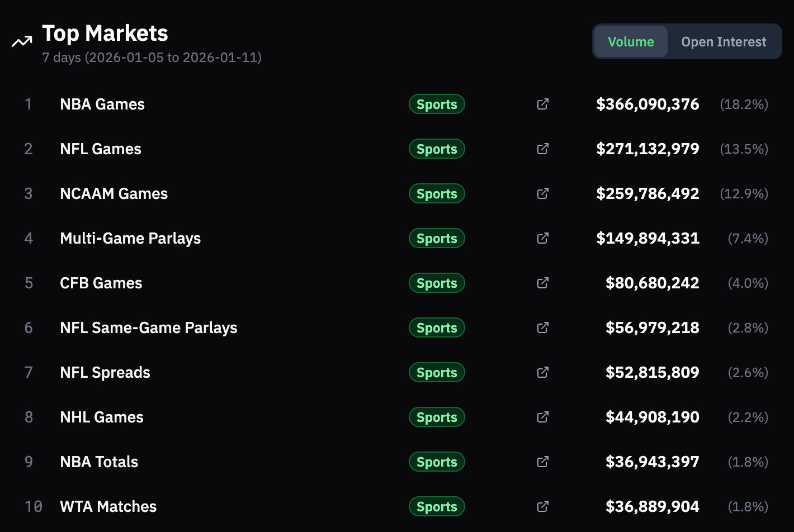Click the trending arrow icon beside Top Markets

(x=22, y=41)
